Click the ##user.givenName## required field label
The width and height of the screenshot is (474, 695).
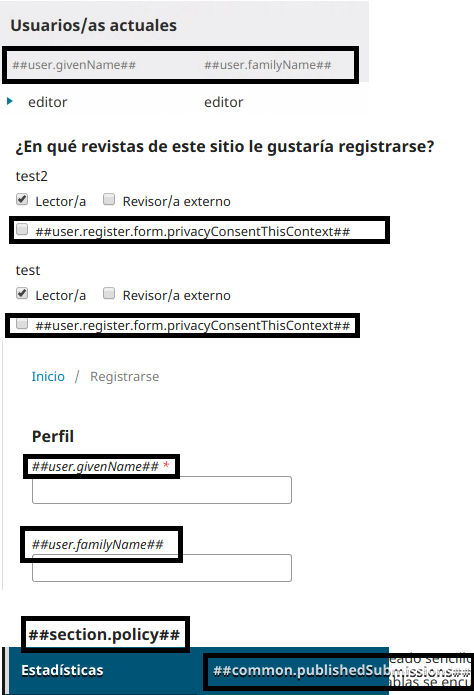pyautogui.click(x=95, y=466)
